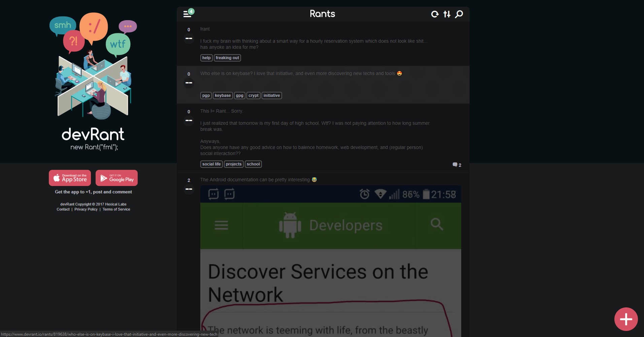Select the 'keybase' tag
This screenshot has width=644, height=337.
pyautogui.click(x=223, y=96)
